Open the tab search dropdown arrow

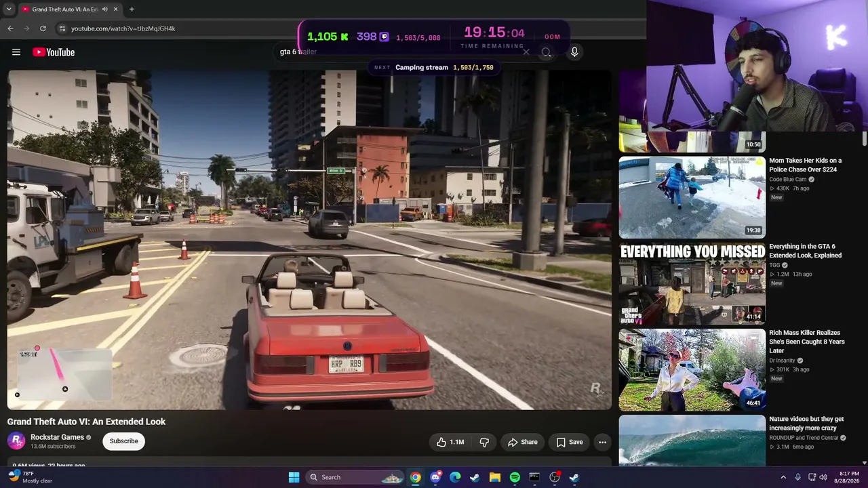click(x=8, y=9)
